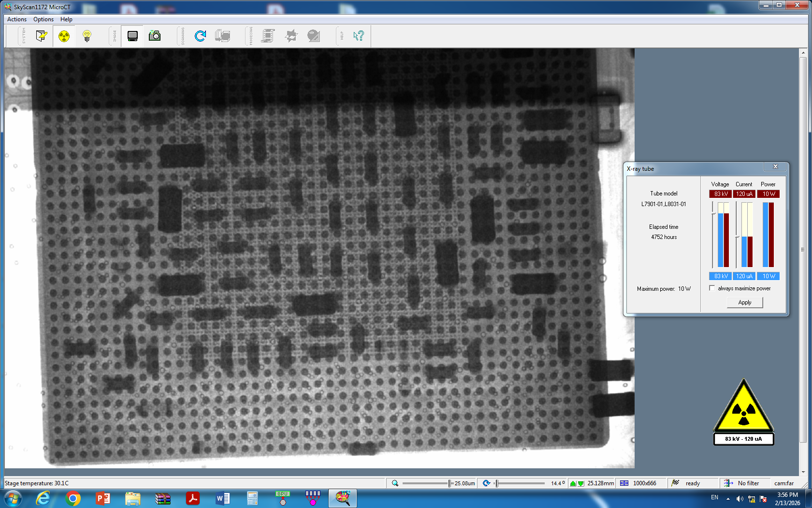Close the X-ray tube dialog
Image resolution: width=812 pixels, height=508 pixels.
coord(775,167)
